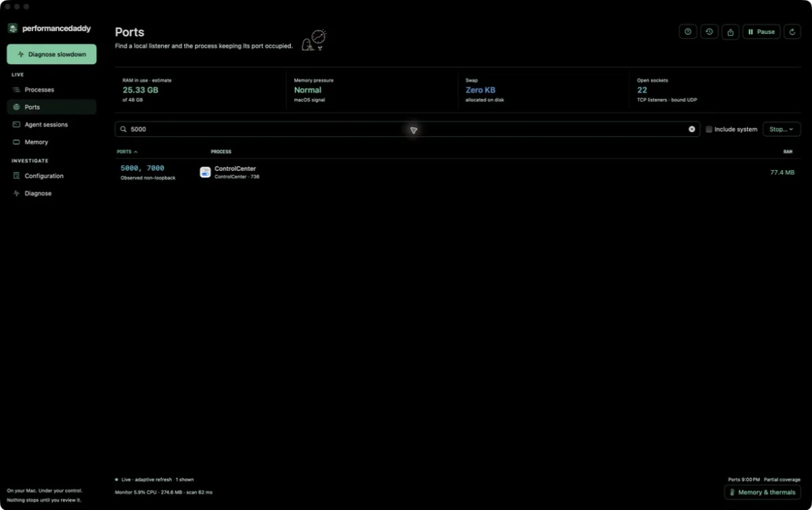Open the Memory & thermals button

point(763,492)
